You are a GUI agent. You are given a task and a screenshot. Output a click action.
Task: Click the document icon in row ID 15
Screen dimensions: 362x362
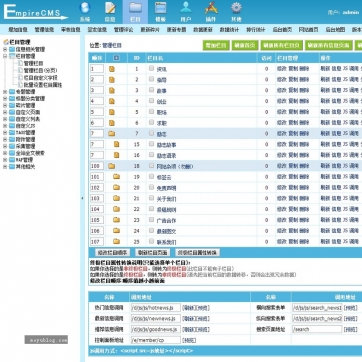[116, 144]
